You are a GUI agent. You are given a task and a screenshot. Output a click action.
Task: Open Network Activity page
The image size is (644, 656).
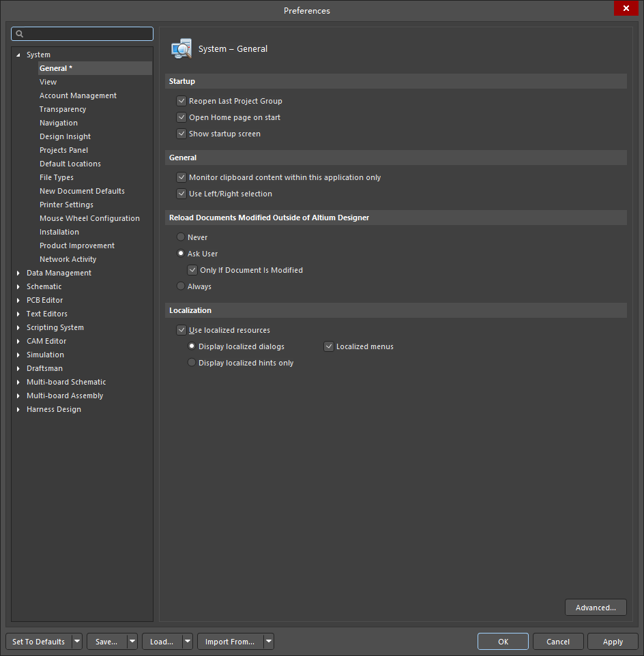[68, 259]
